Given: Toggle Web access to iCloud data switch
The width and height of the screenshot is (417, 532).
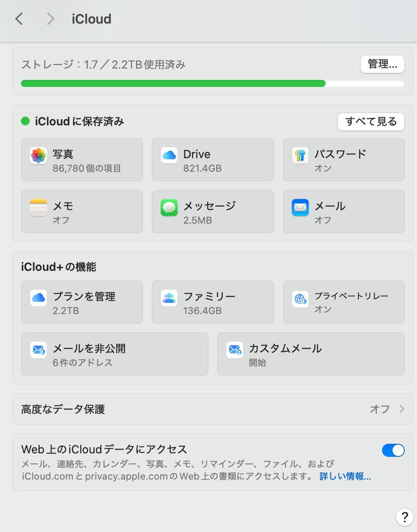Looking at the screenshot, I should click(x=393, y=450).
